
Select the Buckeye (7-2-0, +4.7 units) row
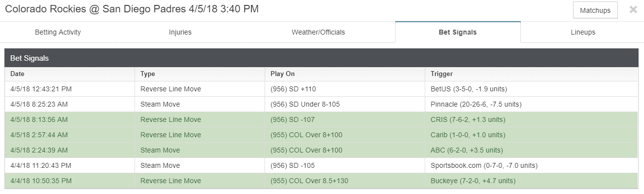point(321,181)
